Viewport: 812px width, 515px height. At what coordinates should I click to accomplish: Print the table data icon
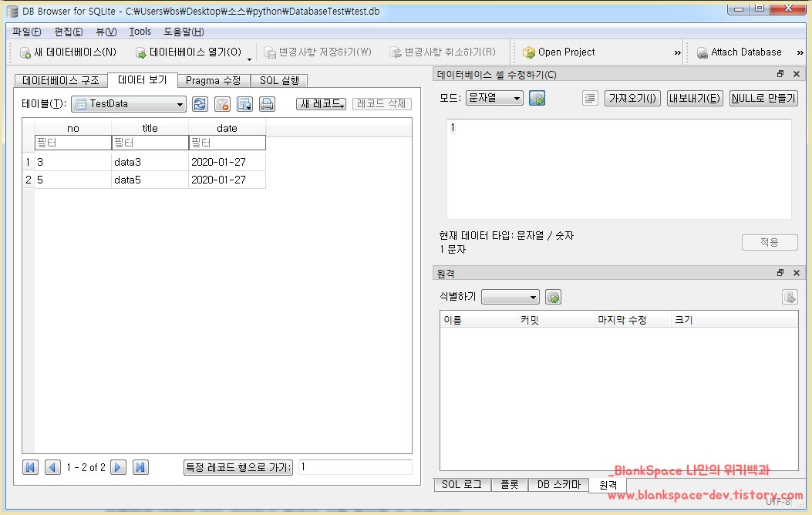tap(267, 104)
